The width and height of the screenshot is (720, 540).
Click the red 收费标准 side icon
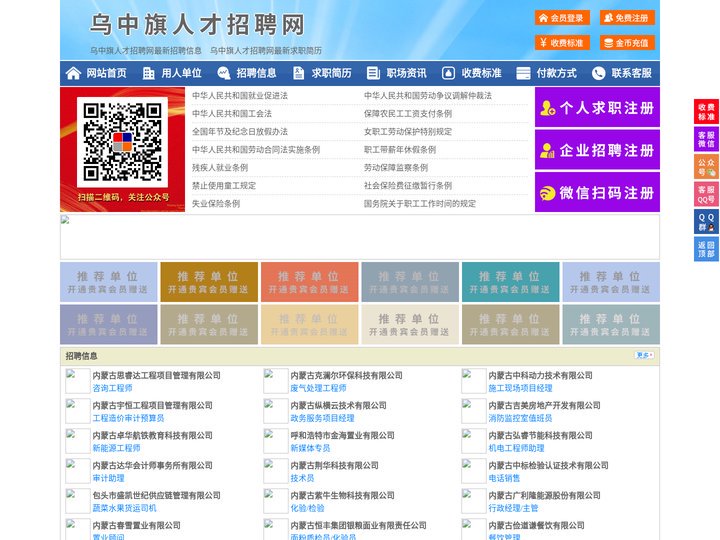tap(706, 112)
